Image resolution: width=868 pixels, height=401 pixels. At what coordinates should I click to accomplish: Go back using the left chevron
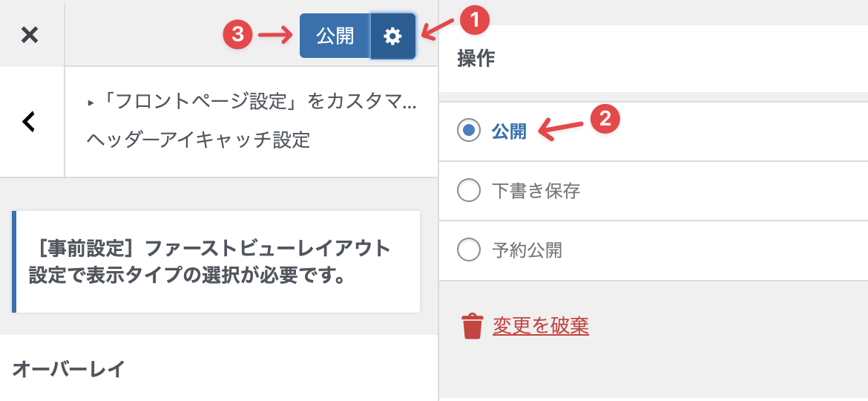pos(29,121)
